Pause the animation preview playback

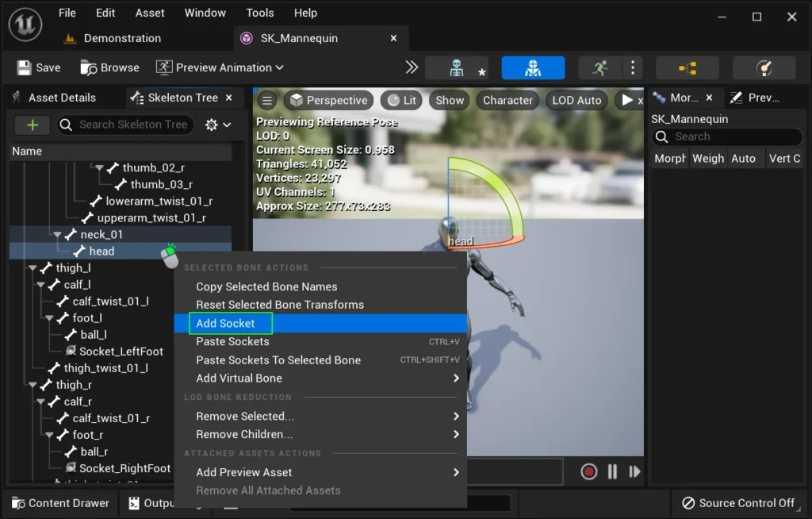point(612,471)
